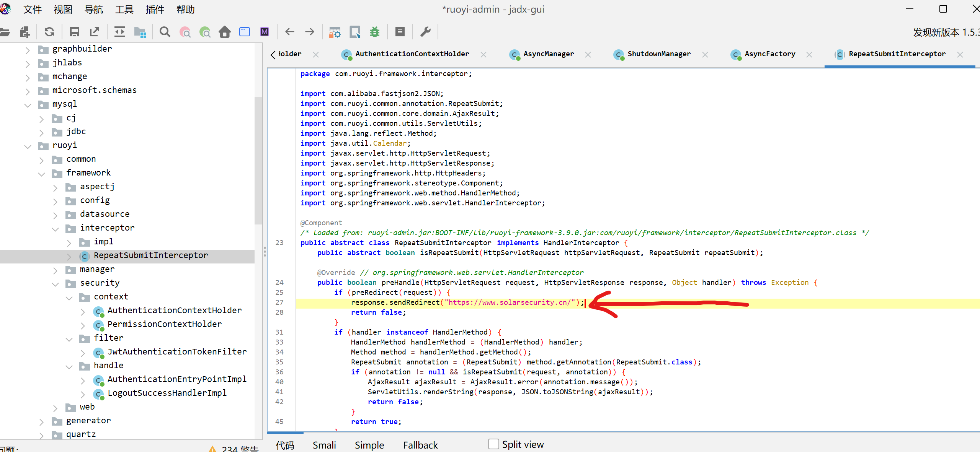Image resolution: width=980 pixels, height=452 pixels.
Task: Expand the generator package folder
Action: (42, 421)
